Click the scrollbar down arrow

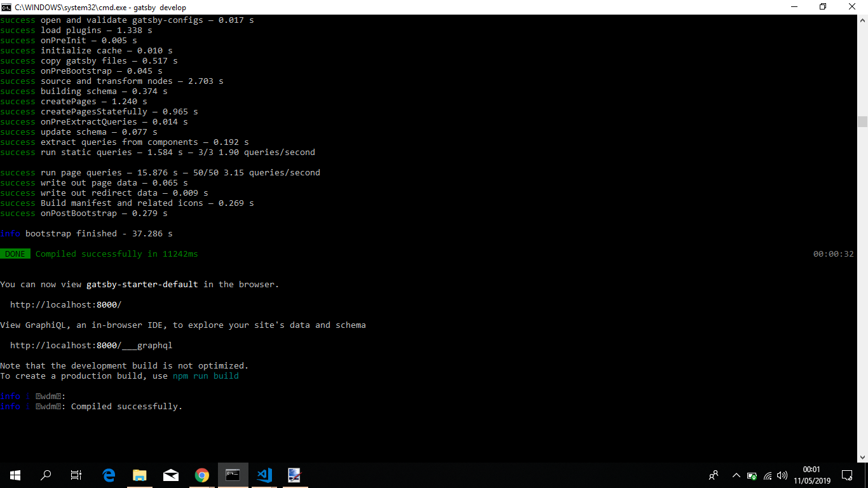(x=863, y=456)
